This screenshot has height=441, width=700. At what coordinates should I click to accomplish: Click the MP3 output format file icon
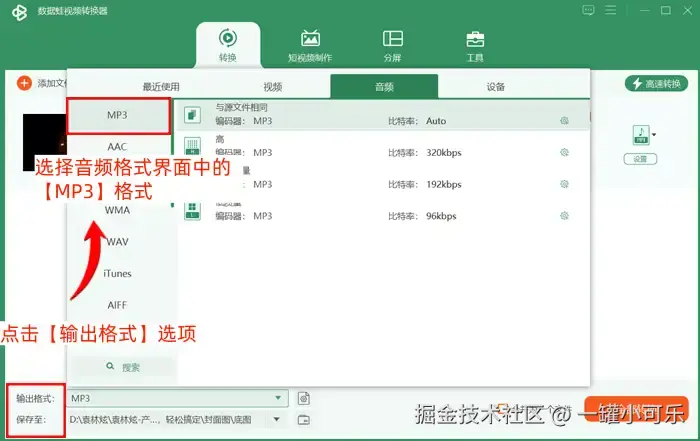(x=641, y=135)
